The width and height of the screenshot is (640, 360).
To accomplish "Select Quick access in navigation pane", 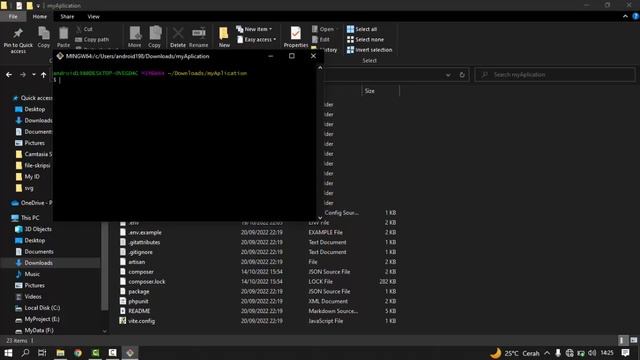I will pos(32,98).
